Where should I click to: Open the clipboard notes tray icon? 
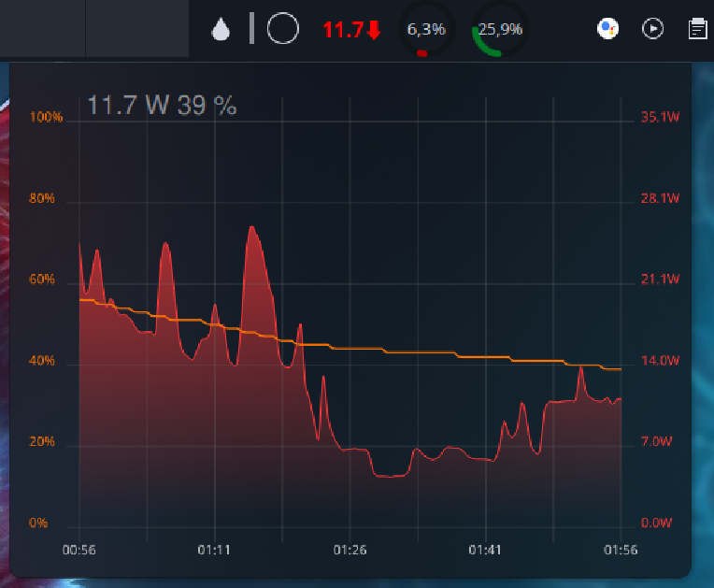697,29
